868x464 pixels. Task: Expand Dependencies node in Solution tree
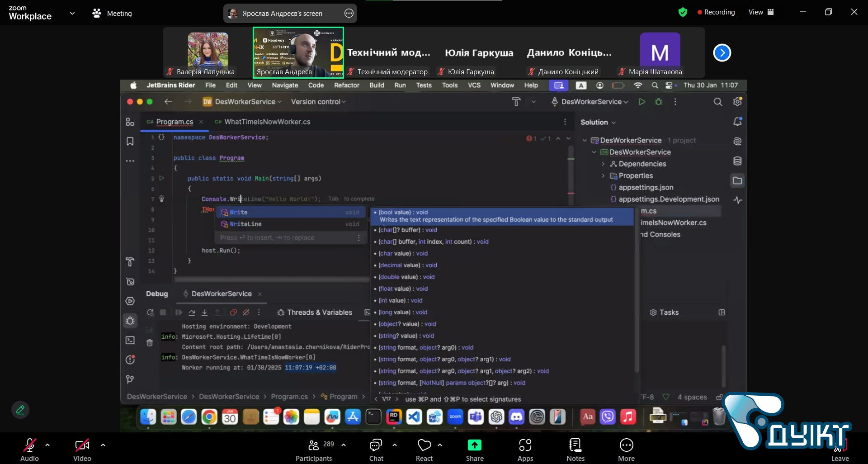pos(603,164)
